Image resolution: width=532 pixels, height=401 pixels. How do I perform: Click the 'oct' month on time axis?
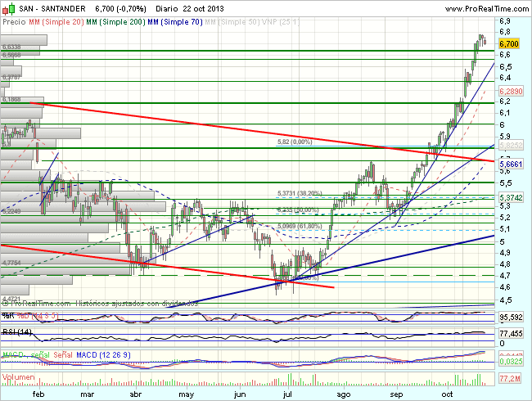point(447,394)
